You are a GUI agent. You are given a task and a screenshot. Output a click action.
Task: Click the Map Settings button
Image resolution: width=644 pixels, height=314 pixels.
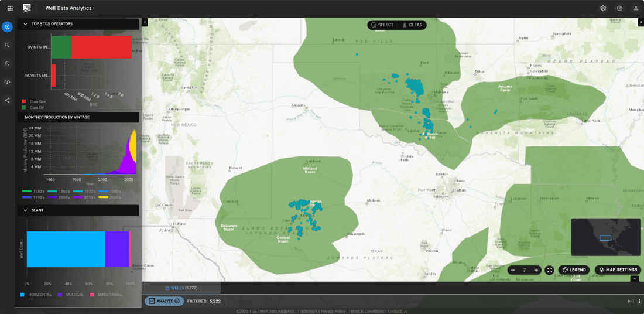point(618,270)
